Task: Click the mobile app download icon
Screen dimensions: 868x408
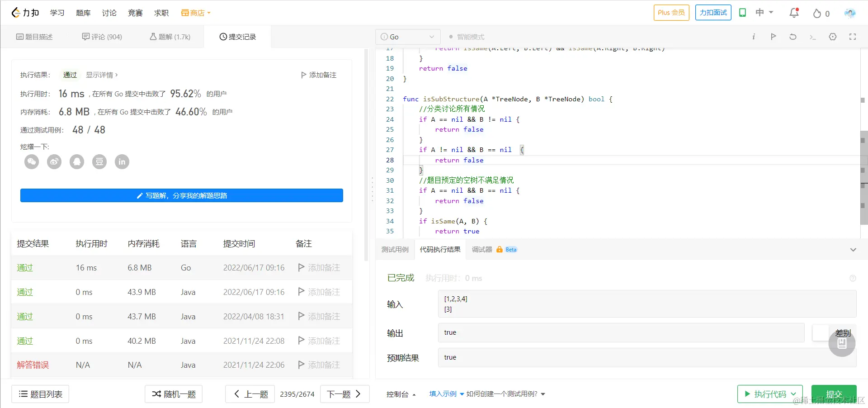Action: 742,13
